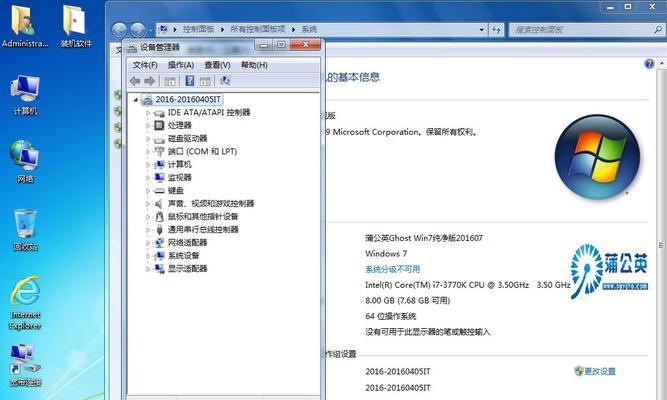Open the 帮助(H) menu
Image resolution: width=667 pixels, height=400 pixels.
254,65
